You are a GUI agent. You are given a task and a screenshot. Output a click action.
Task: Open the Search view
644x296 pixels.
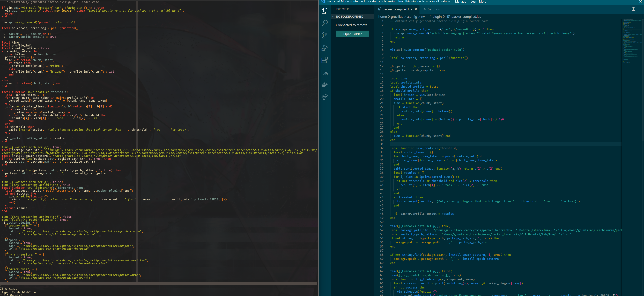(x=324, y=23)
